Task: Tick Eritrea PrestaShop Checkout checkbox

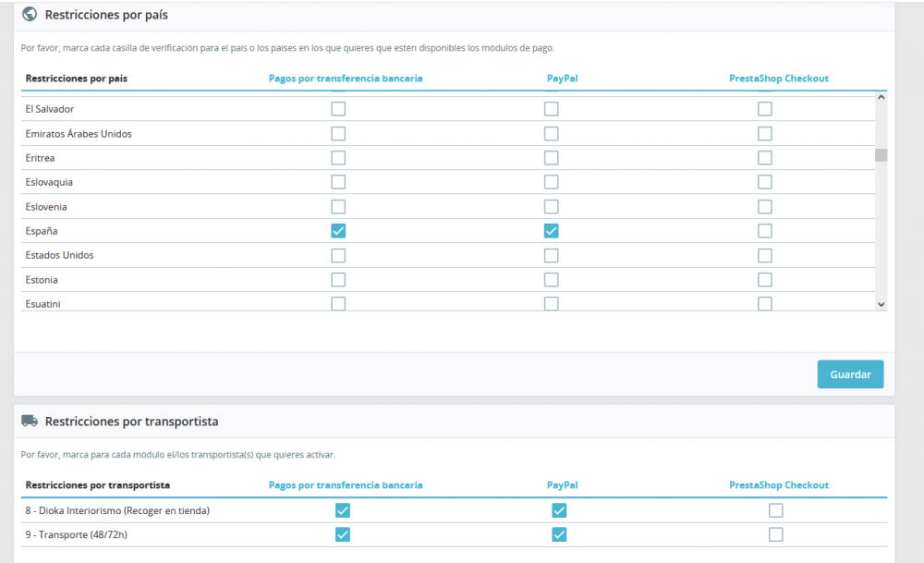Action: (765, 158)
